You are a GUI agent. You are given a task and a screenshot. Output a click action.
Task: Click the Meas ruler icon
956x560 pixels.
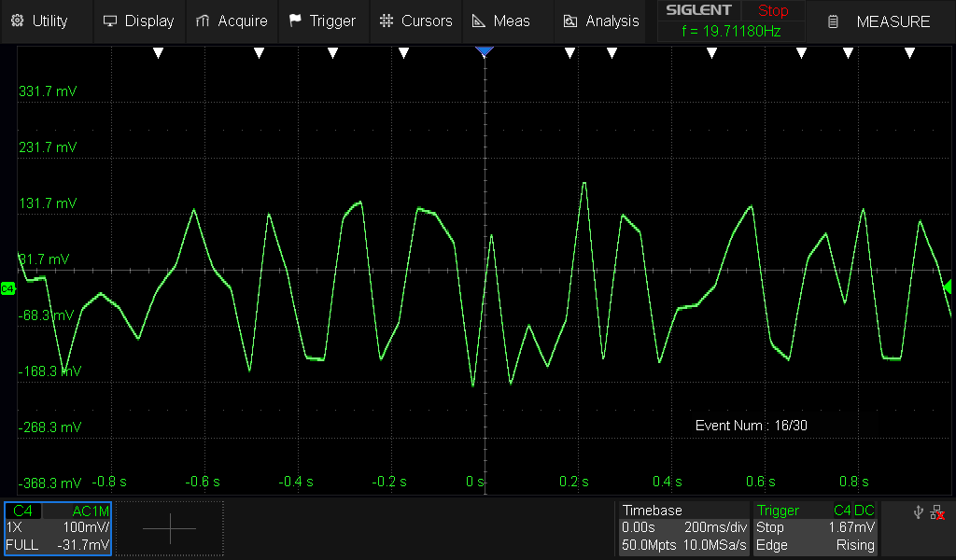pos(479,21)
